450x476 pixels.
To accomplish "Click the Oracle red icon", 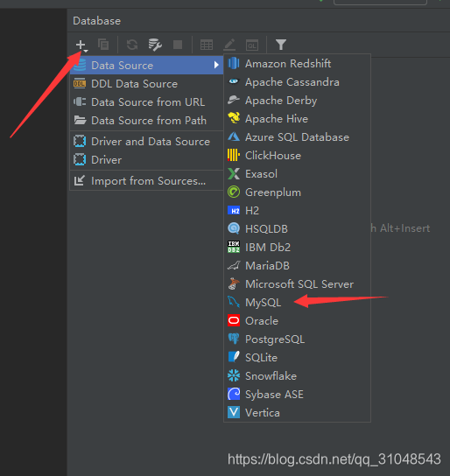I will [234, 320].
